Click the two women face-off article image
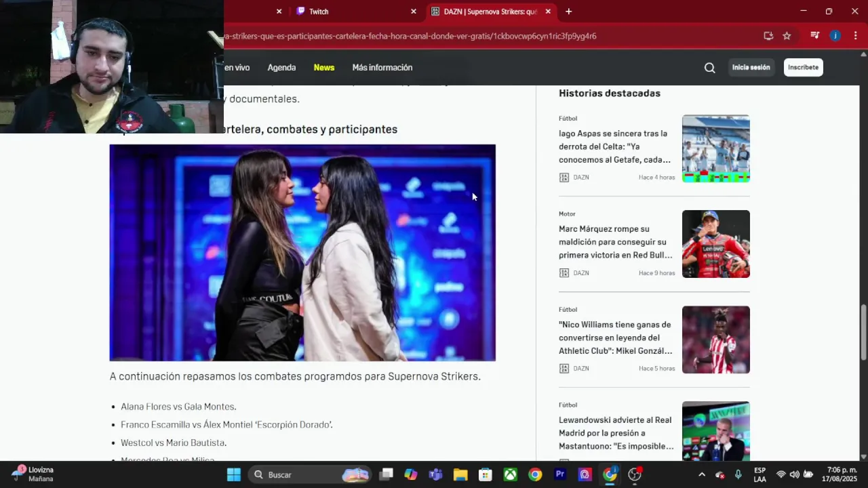Screen dimensions: 868x488 (x=302, y=253)
